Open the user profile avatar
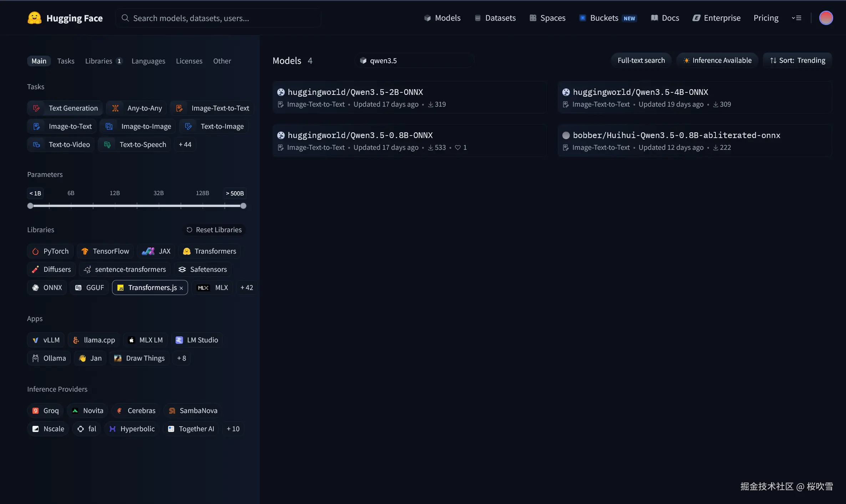 click(826, 18)
